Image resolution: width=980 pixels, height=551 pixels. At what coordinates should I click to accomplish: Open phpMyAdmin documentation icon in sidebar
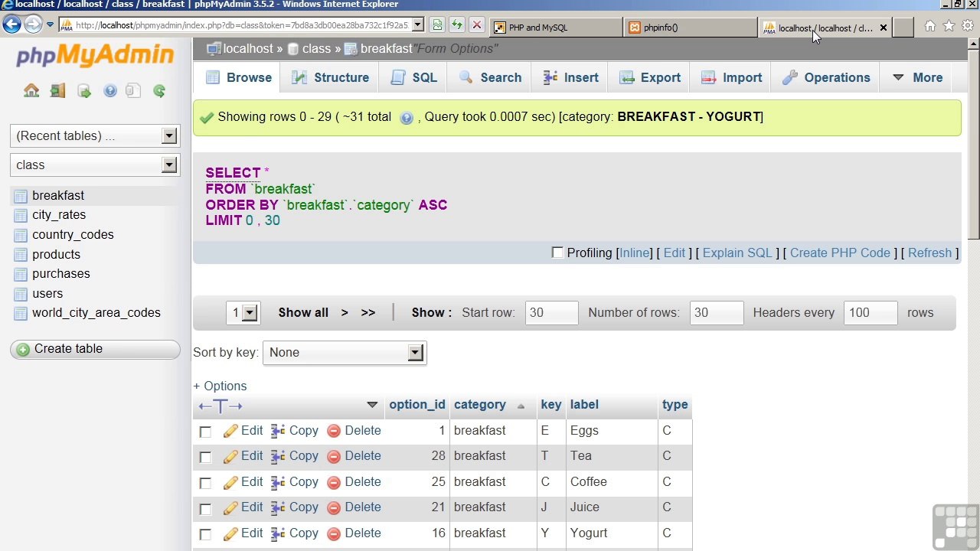coord(110,91)
